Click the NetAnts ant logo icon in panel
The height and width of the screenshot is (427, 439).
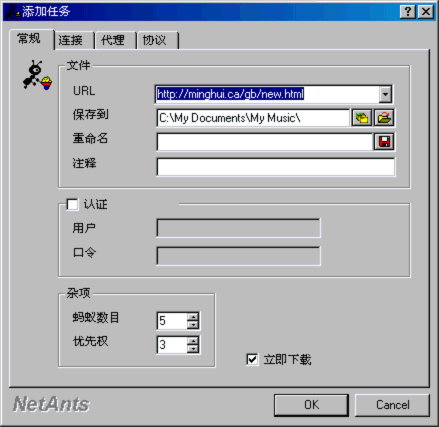click(x=37, y=75)
